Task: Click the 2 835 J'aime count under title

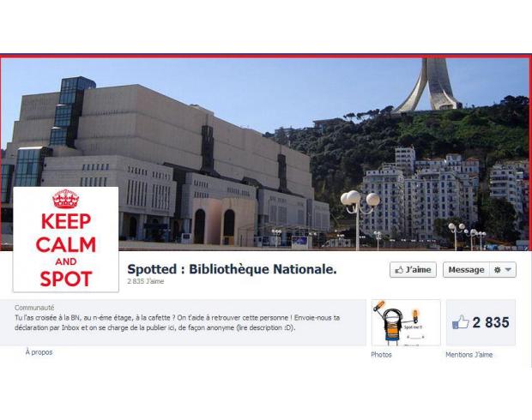Action: pyautogui.click(x=146, y=281)
